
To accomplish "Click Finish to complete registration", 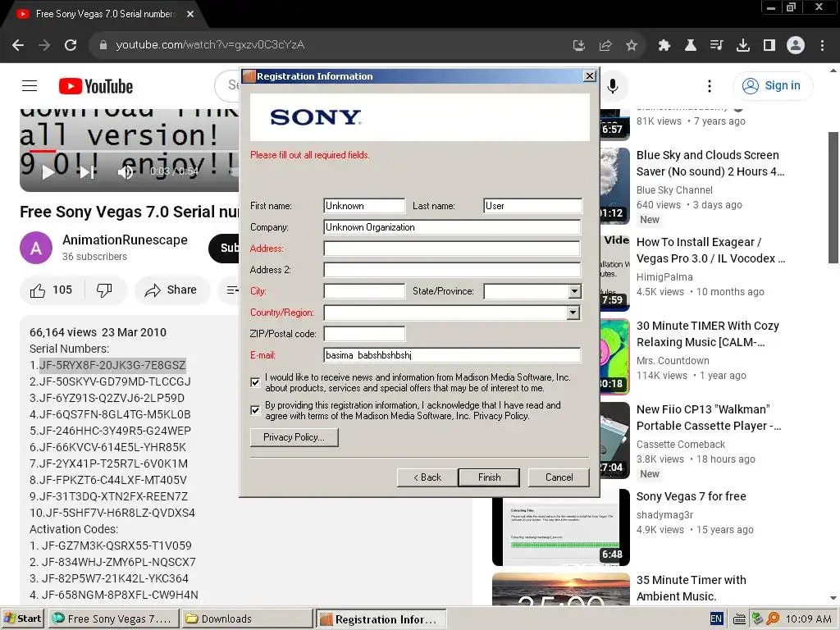I will pyautogui.click(x=489, y=477).
